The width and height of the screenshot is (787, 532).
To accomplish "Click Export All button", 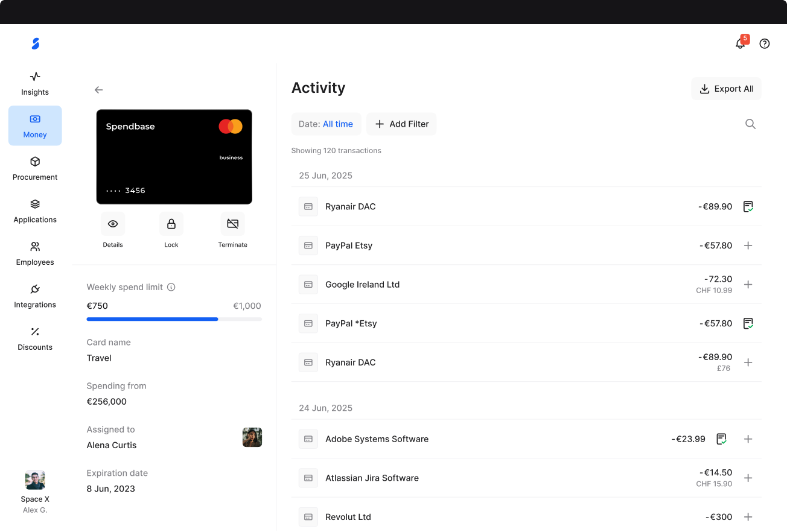I will 727,89.
